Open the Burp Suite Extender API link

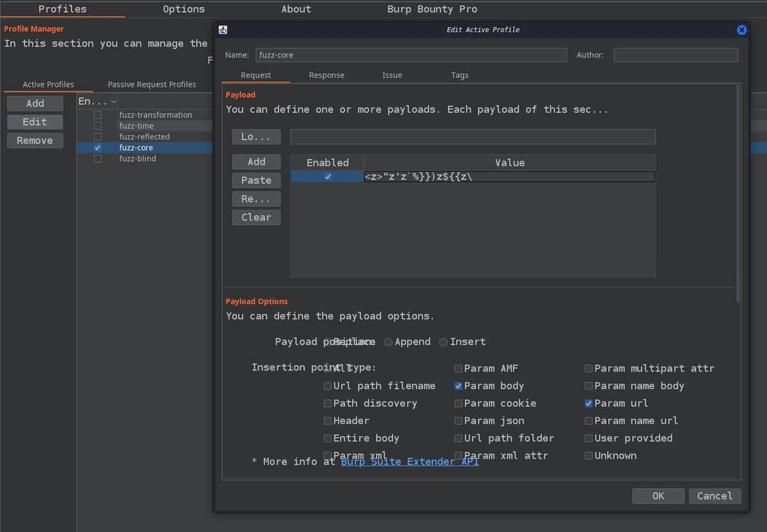click(x=410, y=462)
